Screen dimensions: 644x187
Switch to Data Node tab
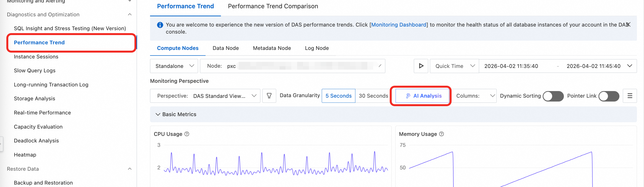(226, 48)
